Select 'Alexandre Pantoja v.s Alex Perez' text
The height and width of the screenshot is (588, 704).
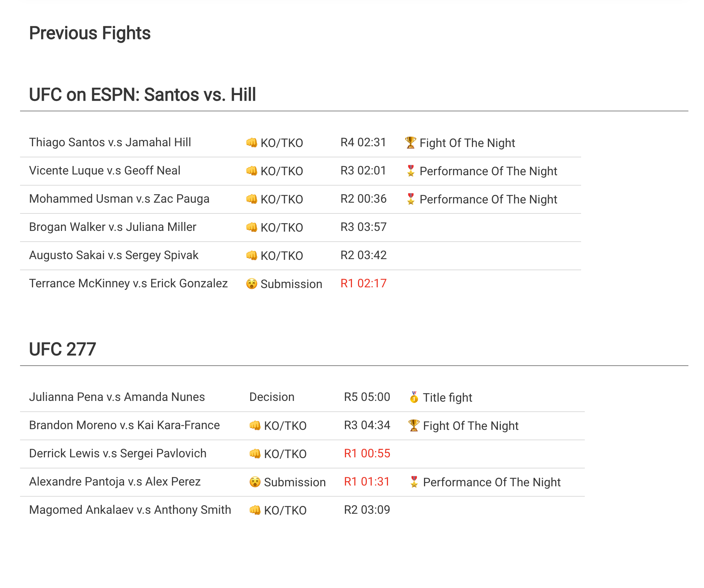point(115,481)
